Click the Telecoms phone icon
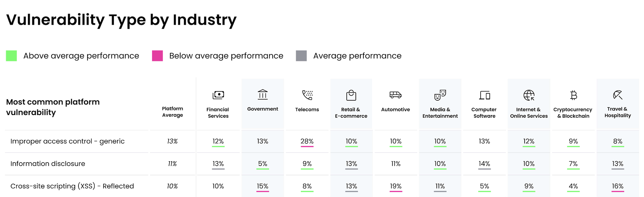This screenshot has height=197, width=644. tap(307, 95)
